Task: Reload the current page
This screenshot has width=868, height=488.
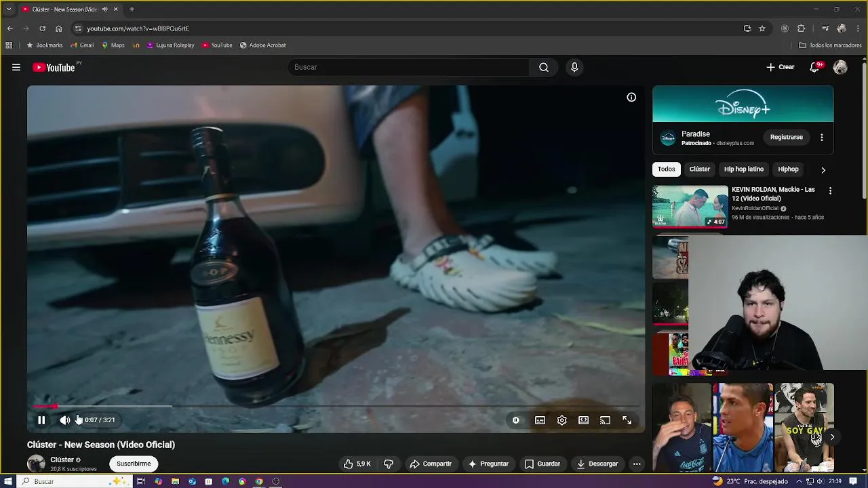Action: tap(42, 28)
